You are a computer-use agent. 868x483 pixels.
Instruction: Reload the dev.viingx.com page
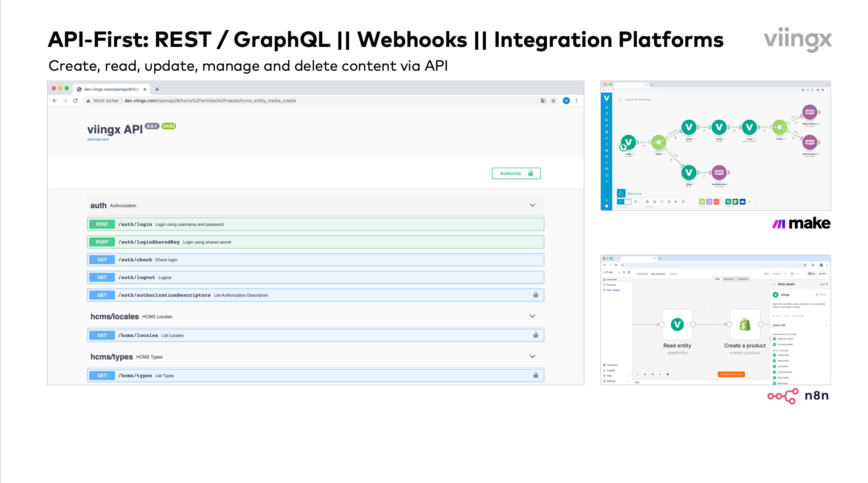coord(75,101)
